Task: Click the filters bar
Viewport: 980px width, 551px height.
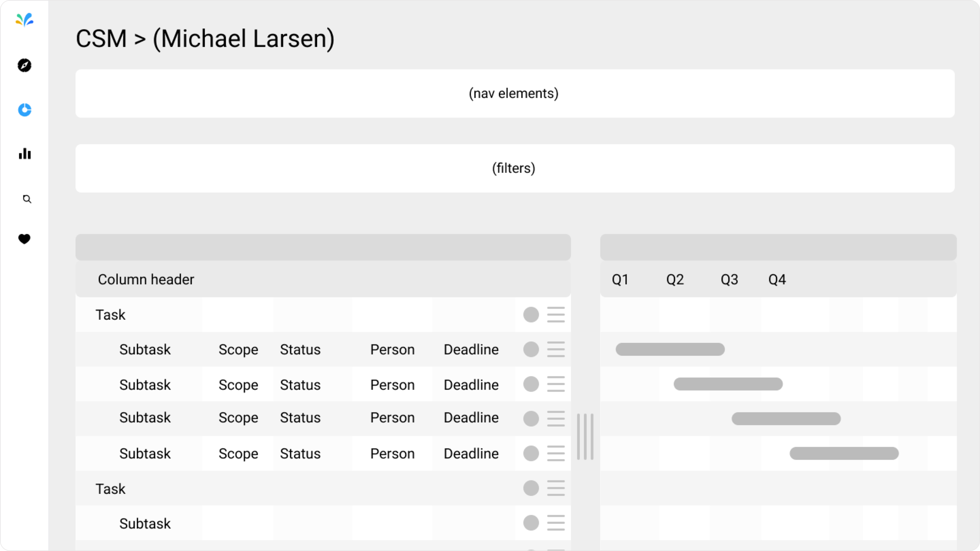Action: pos(515,168)
